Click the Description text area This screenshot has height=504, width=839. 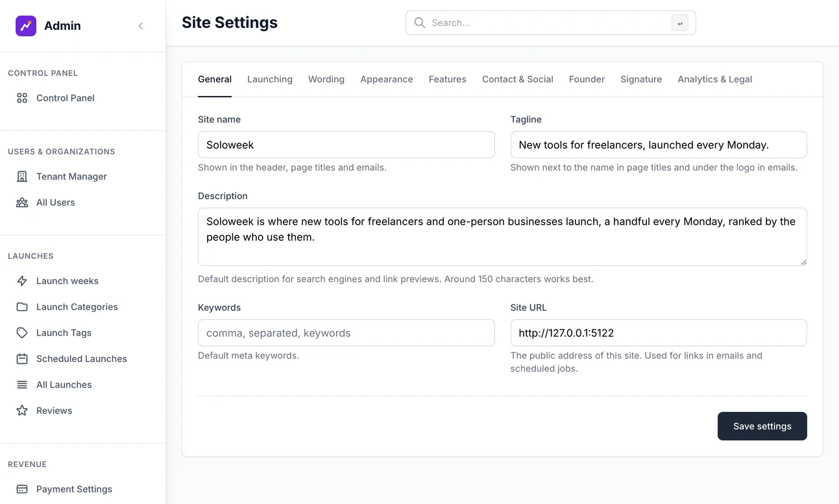tap(502, 237)
